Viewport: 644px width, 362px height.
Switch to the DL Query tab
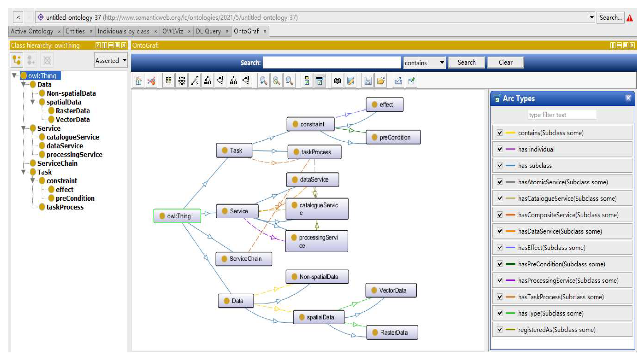[x=208, y=31]
